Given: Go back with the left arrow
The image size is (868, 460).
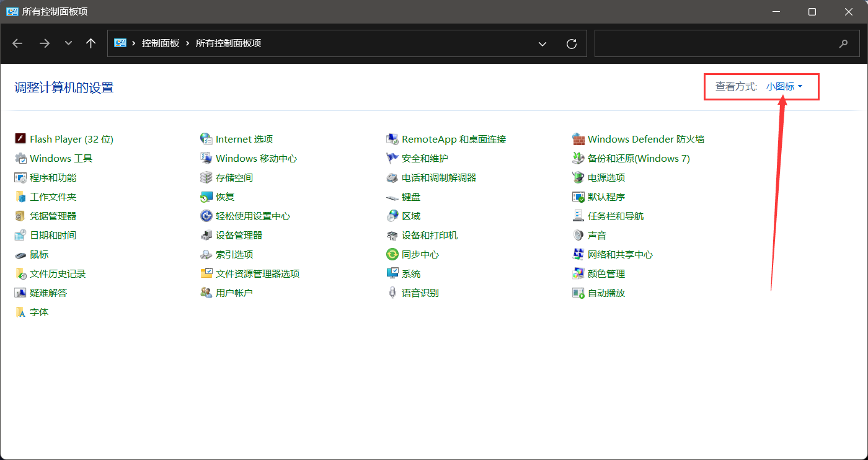Looking at the screenshot, I should 17,43.
